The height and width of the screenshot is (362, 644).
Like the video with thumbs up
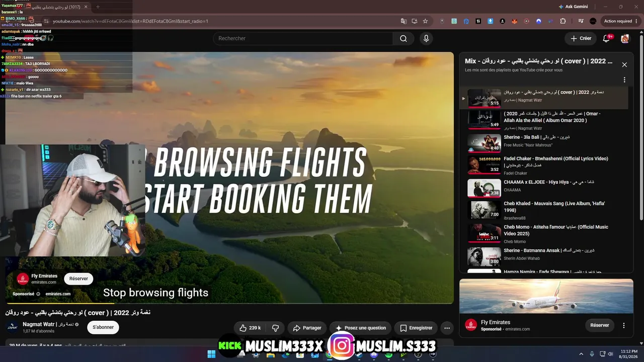[x=250, y=328]
